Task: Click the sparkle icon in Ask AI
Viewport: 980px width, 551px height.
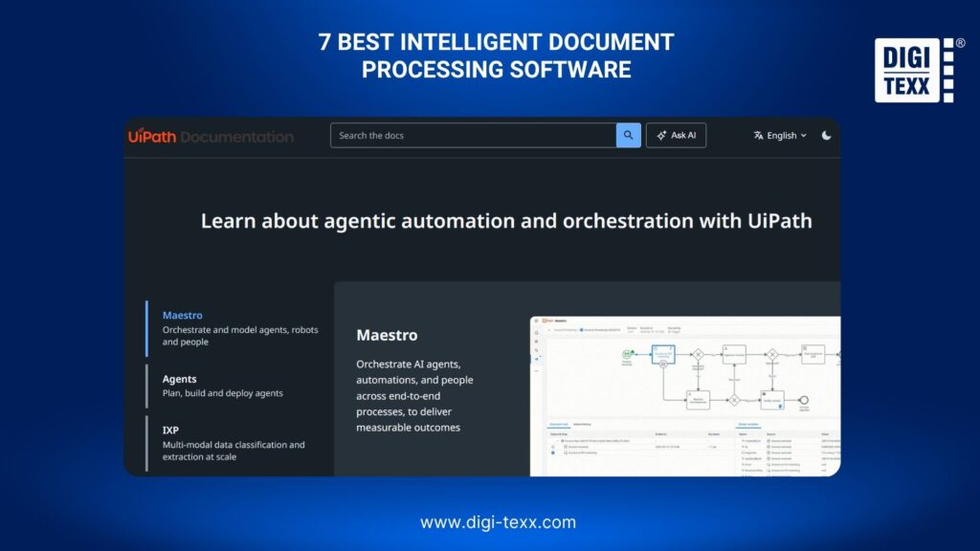Action: point(661,135)
